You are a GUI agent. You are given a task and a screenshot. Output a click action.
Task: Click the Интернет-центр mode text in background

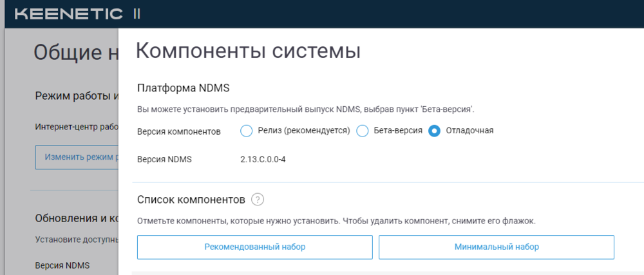77,126
